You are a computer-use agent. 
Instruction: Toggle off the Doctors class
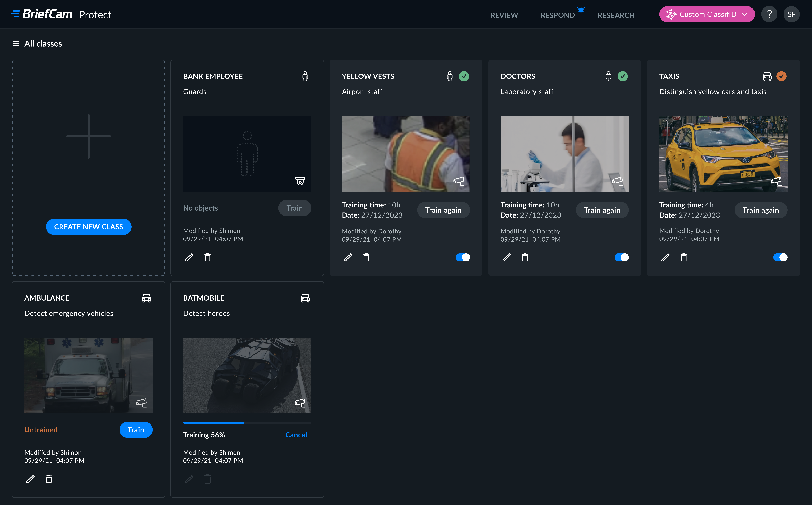[622, 257]
